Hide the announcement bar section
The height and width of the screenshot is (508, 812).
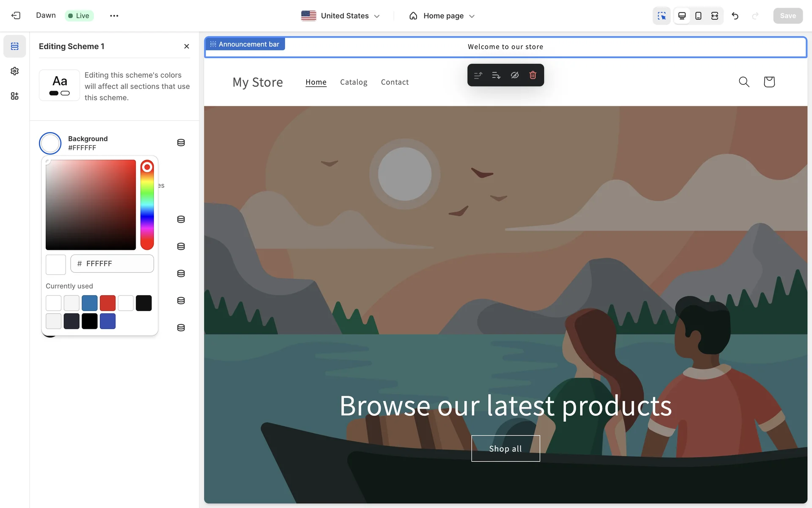[515, 75]
